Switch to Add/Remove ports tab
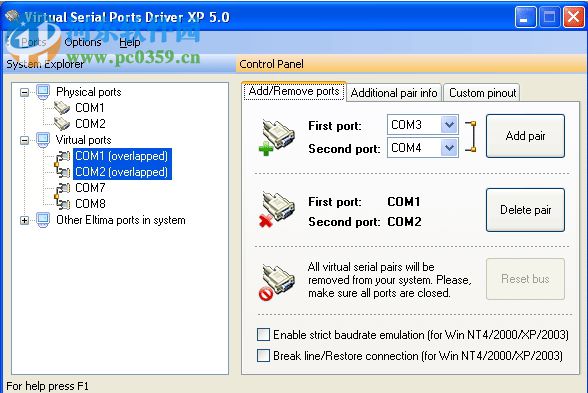The image size is (588, 393). click(294, 91)
